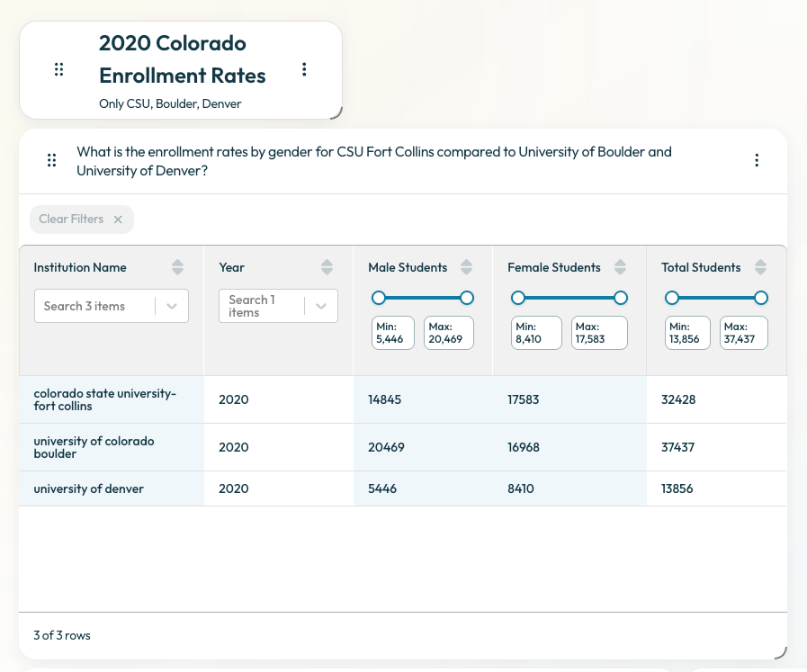Sort the table by Year column
This screenshot has width=807, height=672.
(x=327, y=267)
